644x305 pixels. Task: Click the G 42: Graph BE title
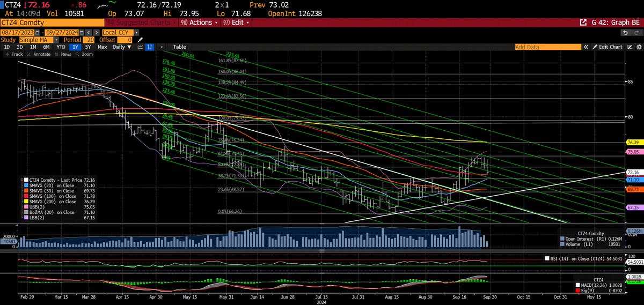pyautogui.click(x=616, y=23)
